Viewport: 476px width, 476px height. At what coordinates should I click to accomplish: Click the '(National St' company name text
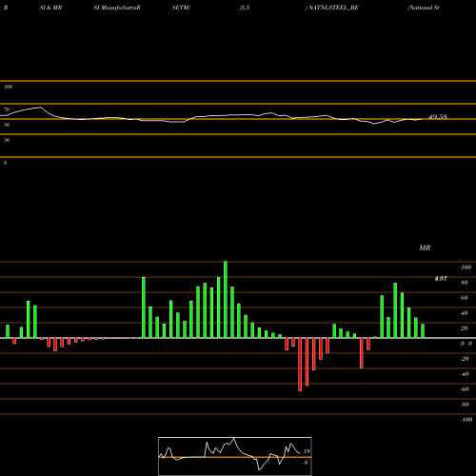[424, 8]
